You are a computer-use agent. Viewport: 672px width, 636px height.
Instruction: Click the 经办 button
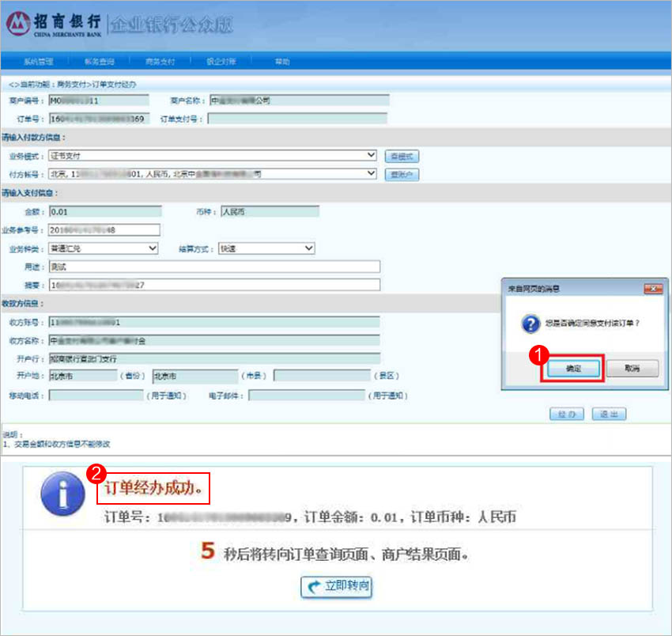pyautogui.click(x=567, y=415)
